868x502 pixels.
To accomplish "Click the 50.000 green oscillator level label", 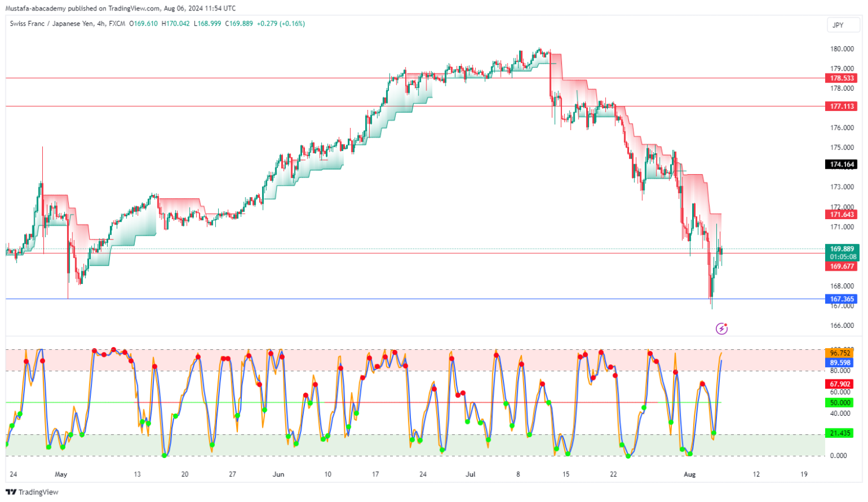I will click(840, 403).
